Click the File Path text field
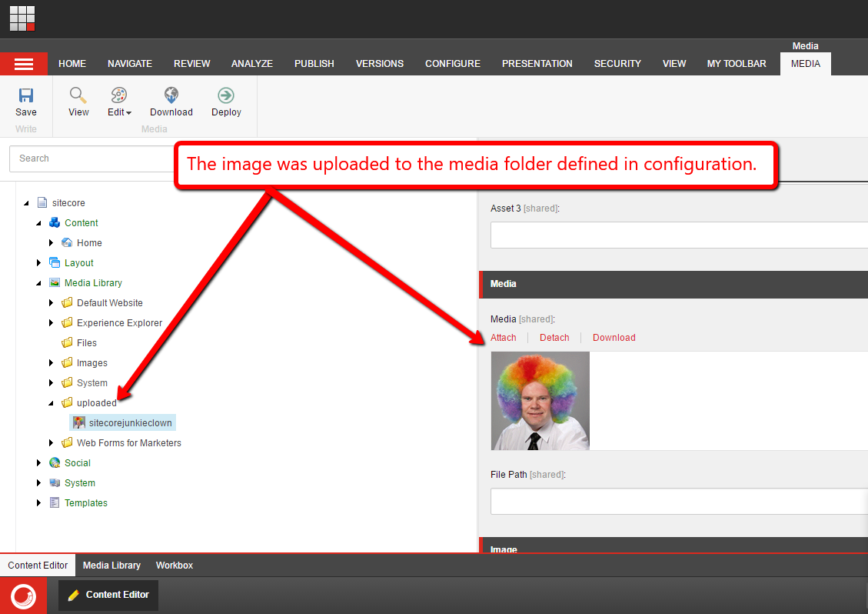This screenshot has height=614, width=868. 678,501
